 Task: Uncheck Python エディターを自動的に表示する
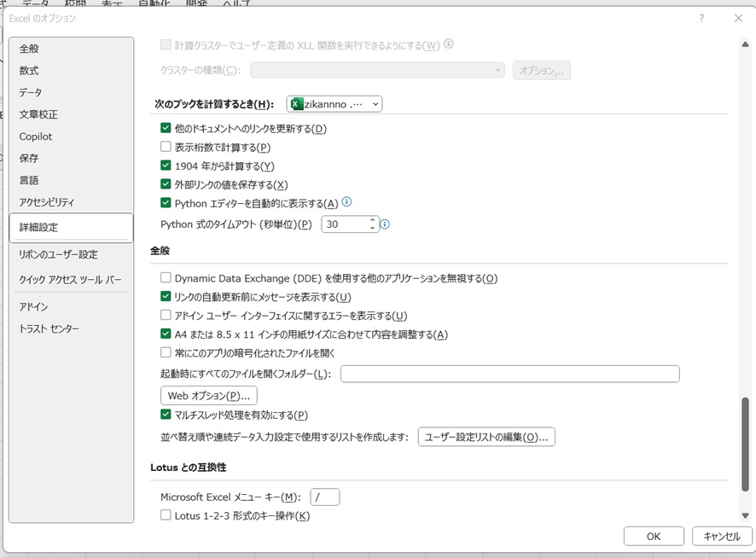click(166, 203)
